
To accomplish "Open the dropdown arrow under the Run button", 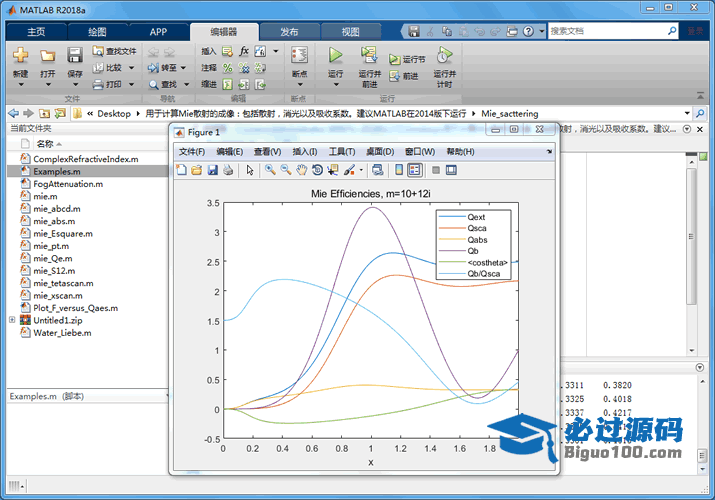I will [x=336, y=85].
